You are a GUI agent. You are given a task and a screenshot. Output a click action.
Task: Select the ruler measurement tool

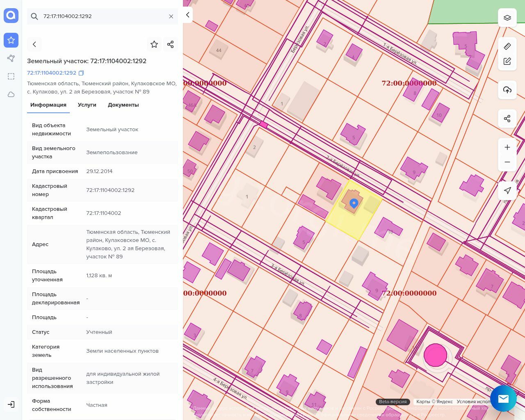tap(507, 46)
